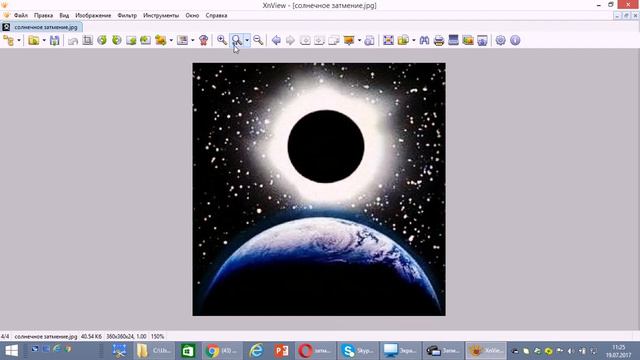The height and width of the screenshot is (360, 640).
Task: Click the Options gear icon
Action: click(x=500, y=40)
